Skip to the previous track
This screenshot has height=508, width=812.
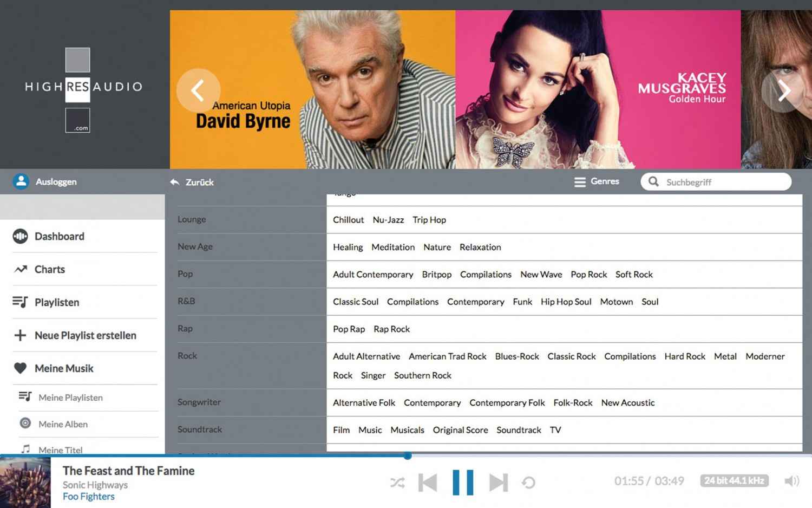coord(428,482)
